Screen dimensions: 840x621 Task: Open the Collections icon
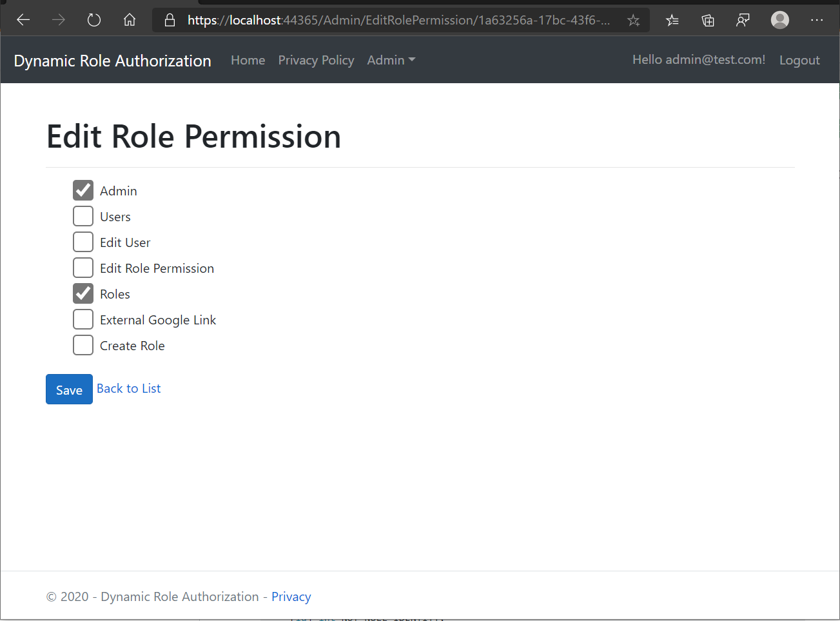tap(708, 21)
